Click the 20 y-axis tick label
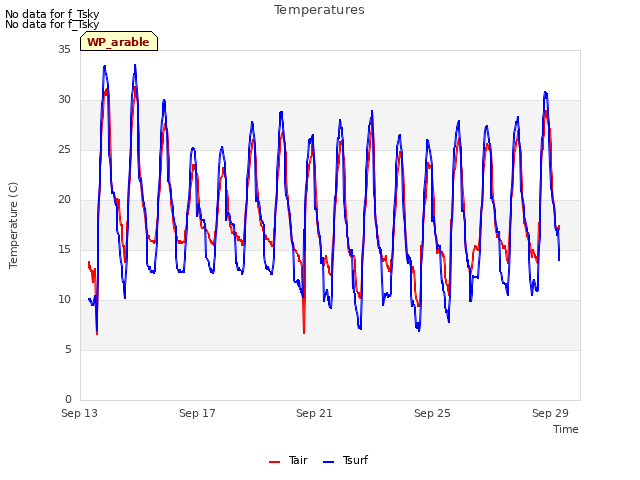Viewport: 640px width, 480px height. pyautogui.click(x=64, y=200)
